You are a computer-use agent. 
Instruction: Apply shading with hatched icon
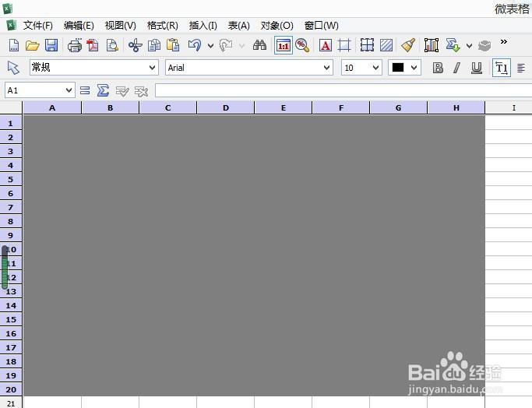coord(386,45)
